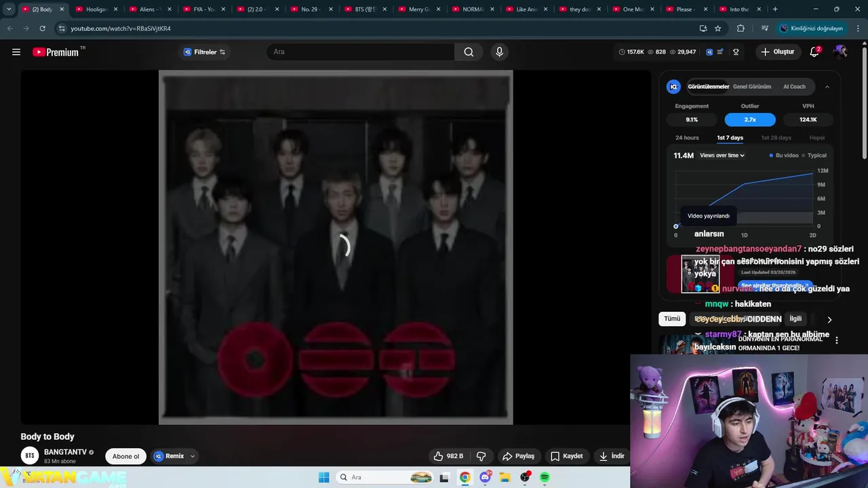Like the video with 982 B thumbs-up
This screenshot has height=488, width=868.
click(x=448, y=456)
